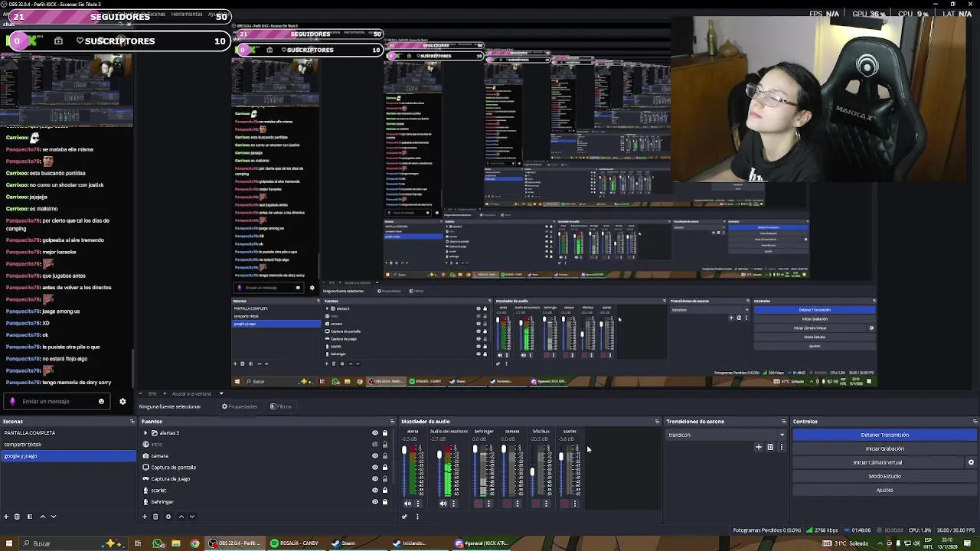980x551 pixels.
Task: Open alerta channel options three-dot menu
Action: pyautogui.click(x=418, y=504)
